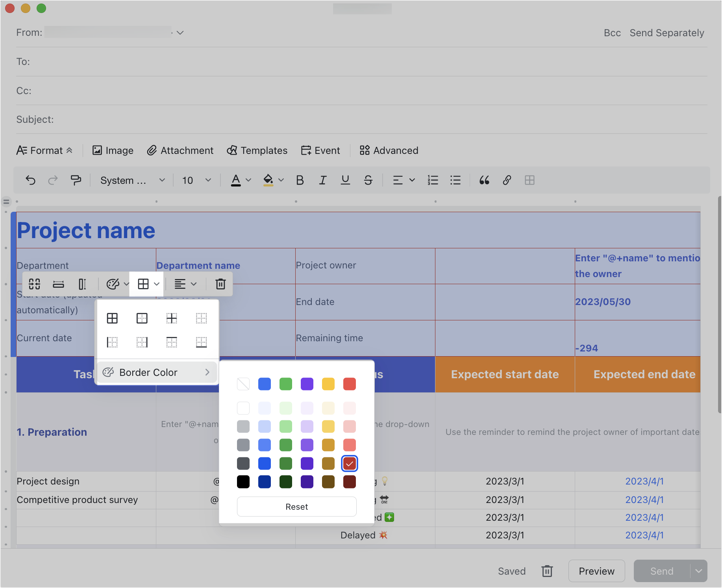Delete the table with trash icon in table toolbar
The width and height of the screenshot is (722, 588).
[220, 284]
